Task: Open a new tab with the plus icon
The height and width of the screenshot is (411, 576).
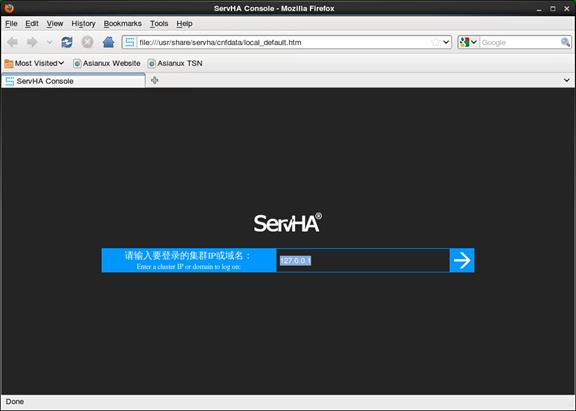Action: (x=155, y=80)
